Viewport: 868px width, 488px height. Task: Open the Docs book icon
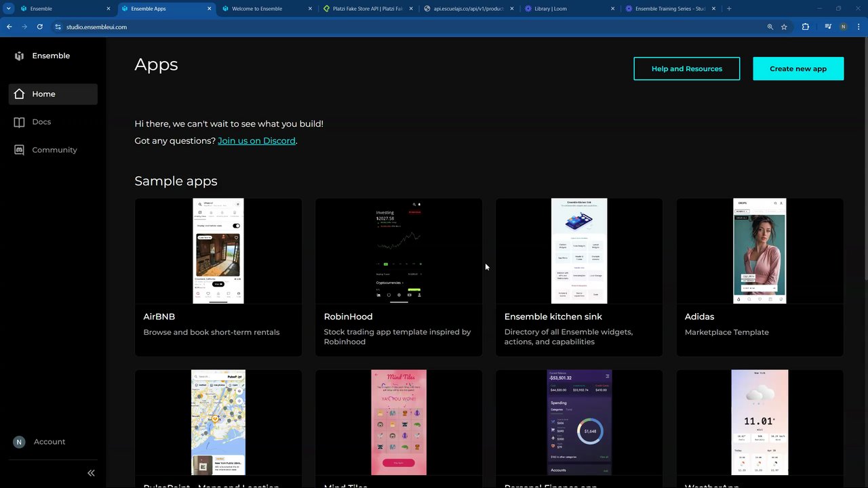[x=19, y=122]
